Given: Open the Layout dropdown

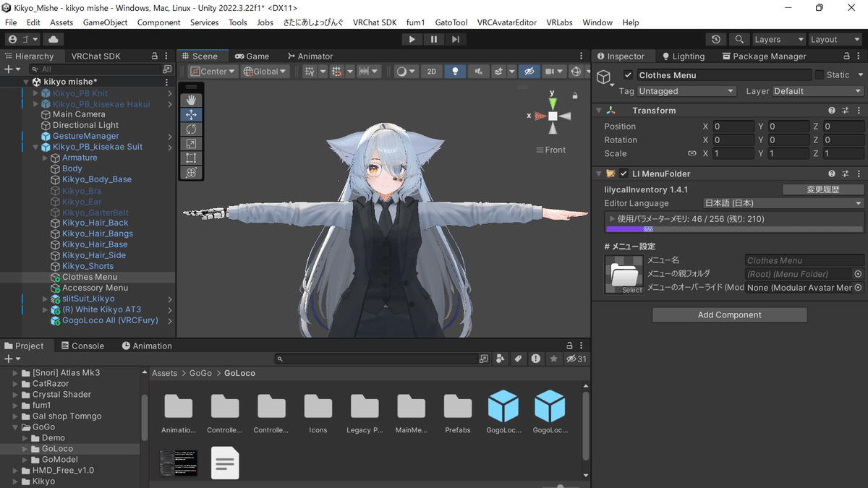Looking at the screenshot, I should (x=835, y=40).
